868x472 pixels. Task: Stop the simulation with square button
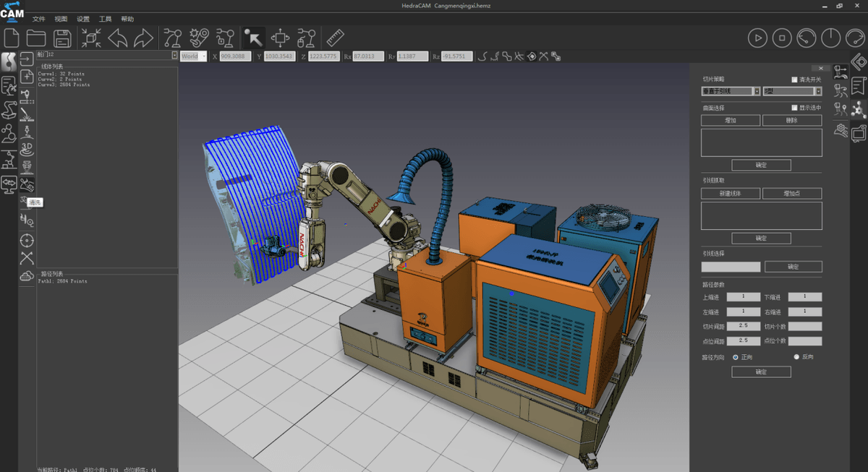(x=782, y=38)
